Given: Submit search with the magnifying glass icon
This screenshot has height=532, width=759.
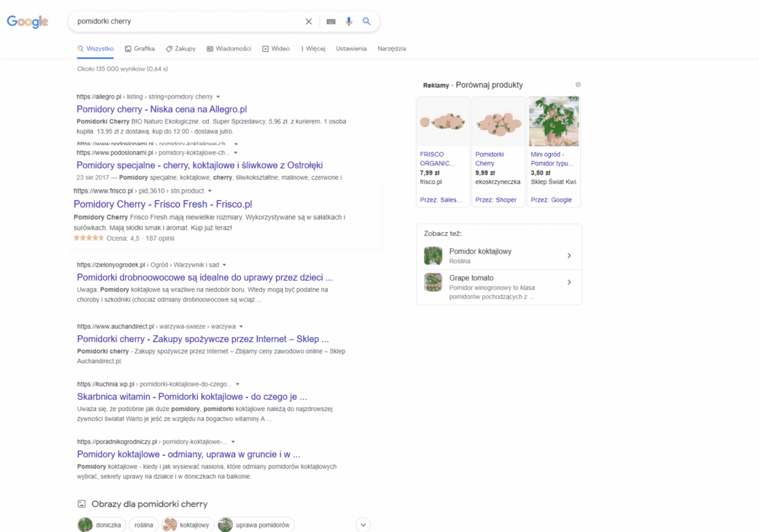Looking at the screenshot, I should click(367, 21).
